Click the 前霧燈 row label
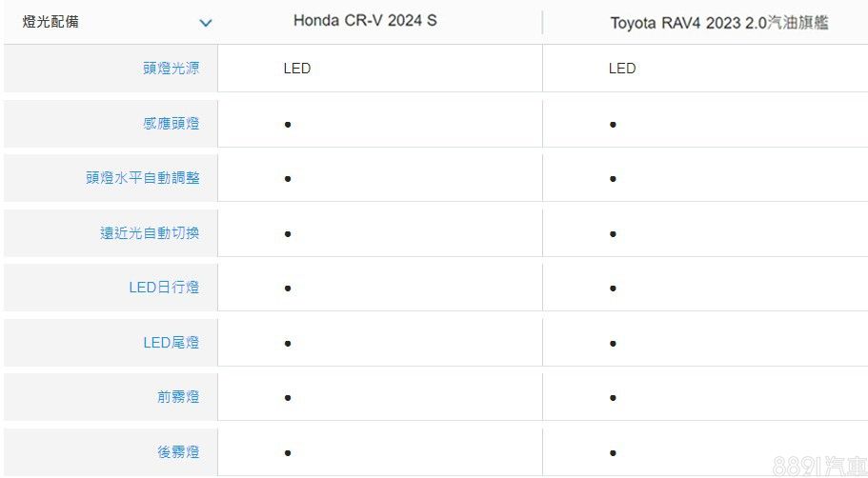The image size is (868, 478). coord(178,397)
